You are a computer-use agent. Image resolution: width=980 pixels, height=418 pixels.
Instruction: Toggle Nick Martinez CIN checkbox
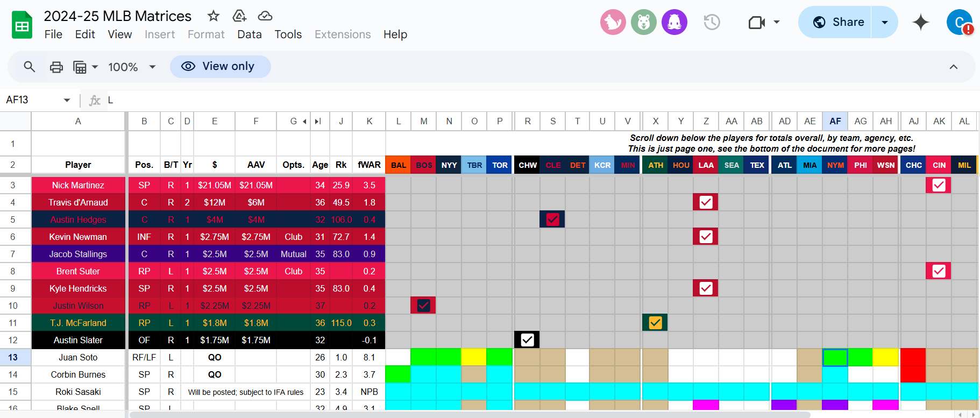pyautogui.click(x=939, y=185)
